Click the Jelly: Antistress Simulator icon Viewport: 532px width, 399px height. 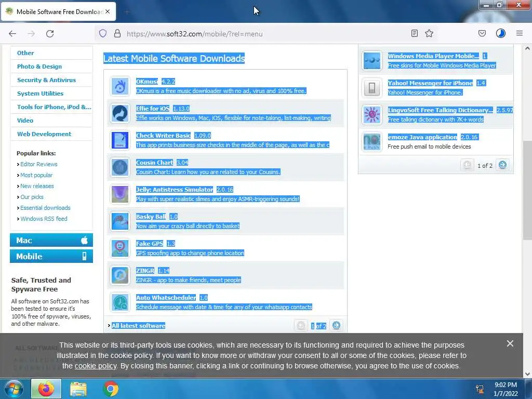120,194
